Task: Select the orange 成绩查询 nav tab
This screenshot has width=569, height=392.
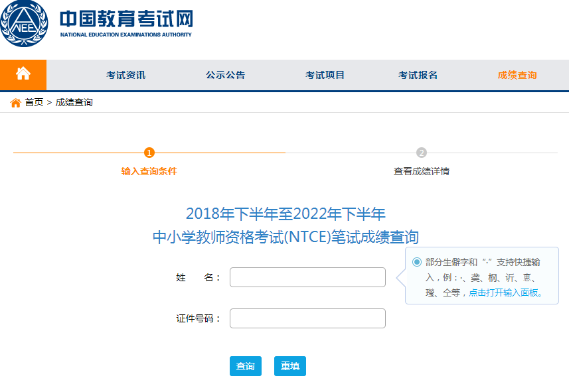Action: click(517, 75)
